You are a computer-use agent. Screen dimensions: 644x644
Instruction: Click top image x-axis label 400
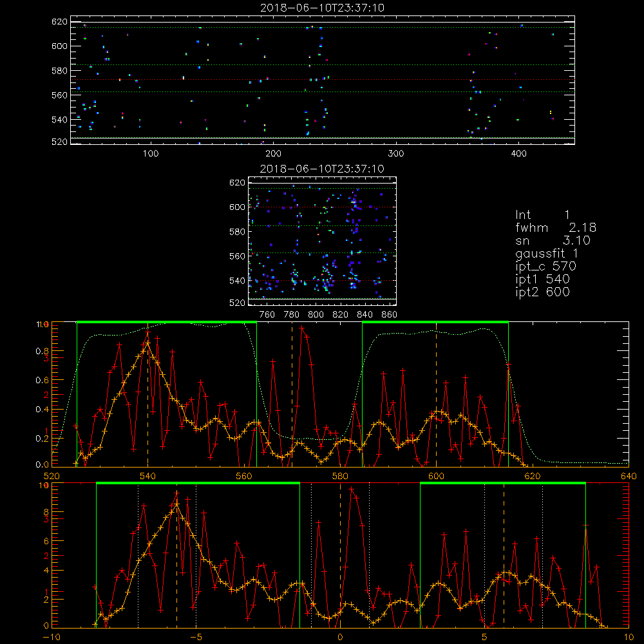(518, 154)
